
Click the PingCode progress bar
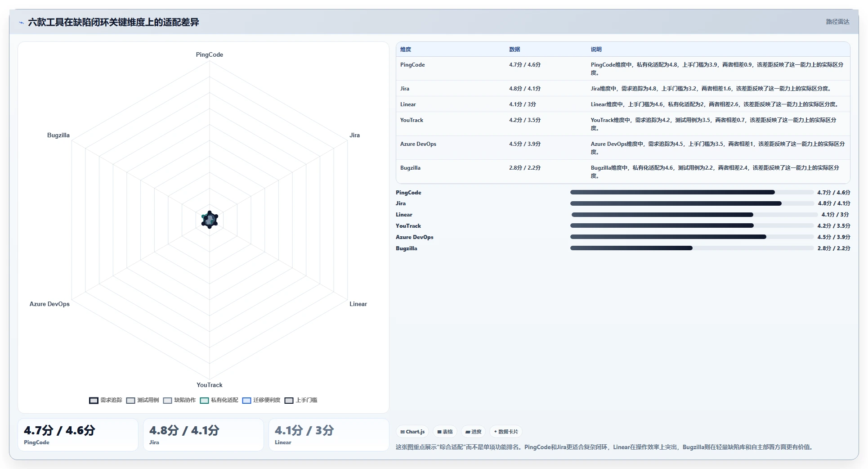pyautogui.click(x=692, y=192)
